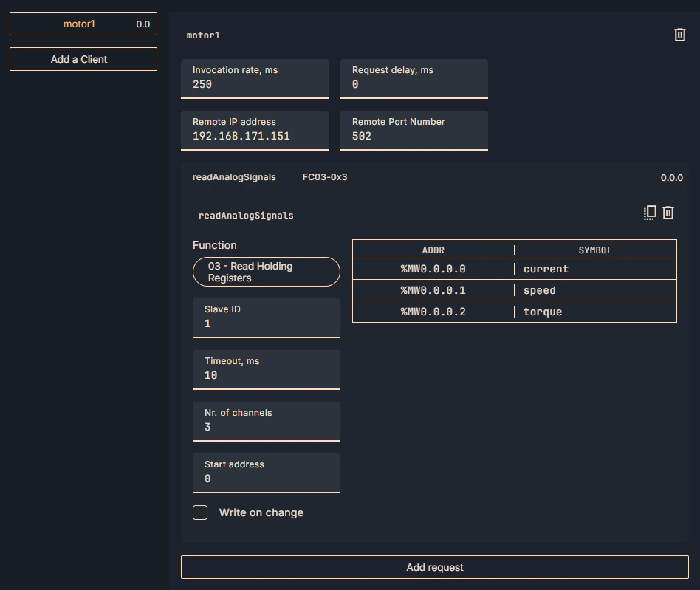Collapse the readAnalogSignals FC03-0x3 request header
Screen dimensions: 700x590
click(434, 177)
